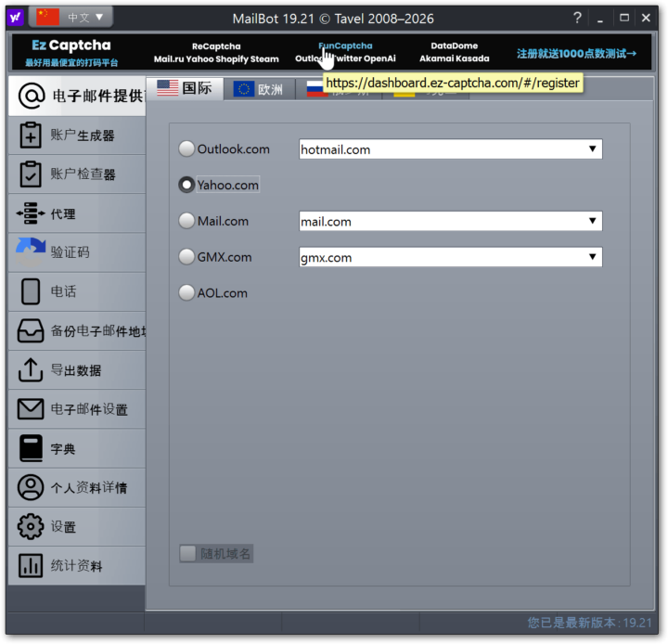Open the language dropdown showing 中文

[71, 17]
